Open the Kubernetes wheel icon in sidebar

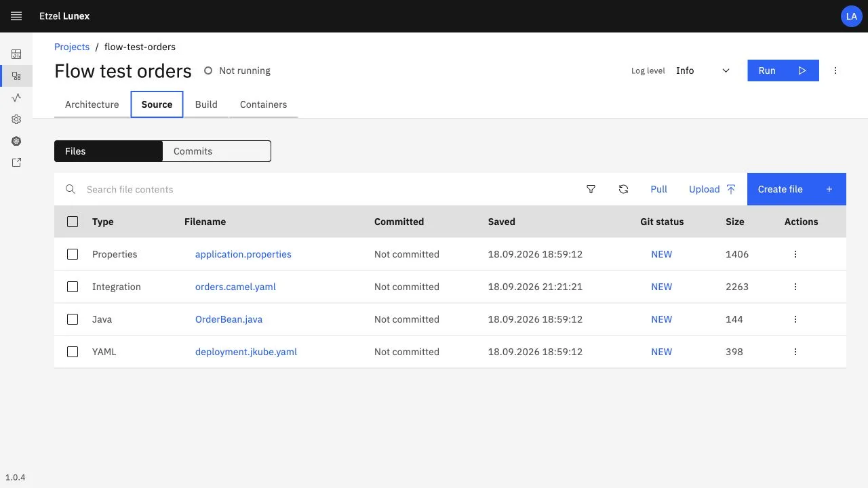(x=16, y=141)
